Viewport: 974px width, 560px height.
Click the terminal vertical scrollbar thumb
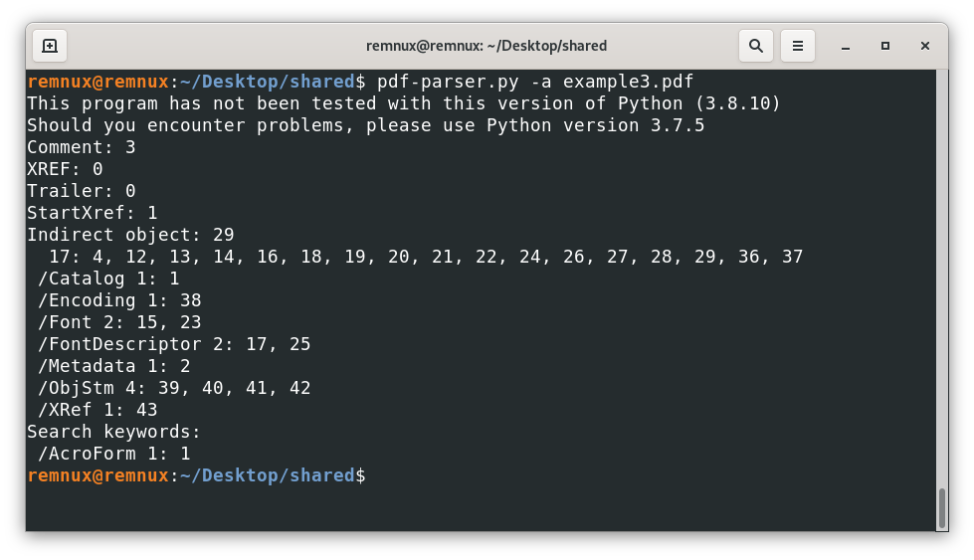pos(941,508)
